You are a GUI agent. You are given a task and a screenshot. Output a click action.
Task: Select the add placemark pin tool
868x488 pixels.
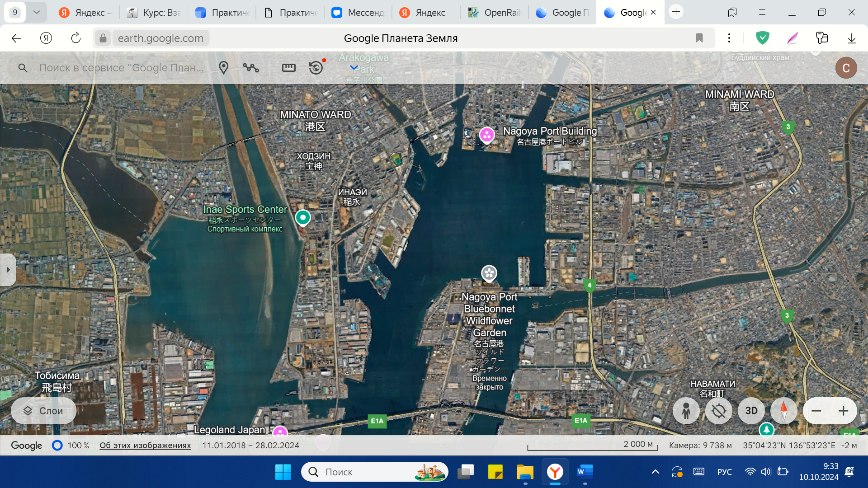[x=223, y=68]
